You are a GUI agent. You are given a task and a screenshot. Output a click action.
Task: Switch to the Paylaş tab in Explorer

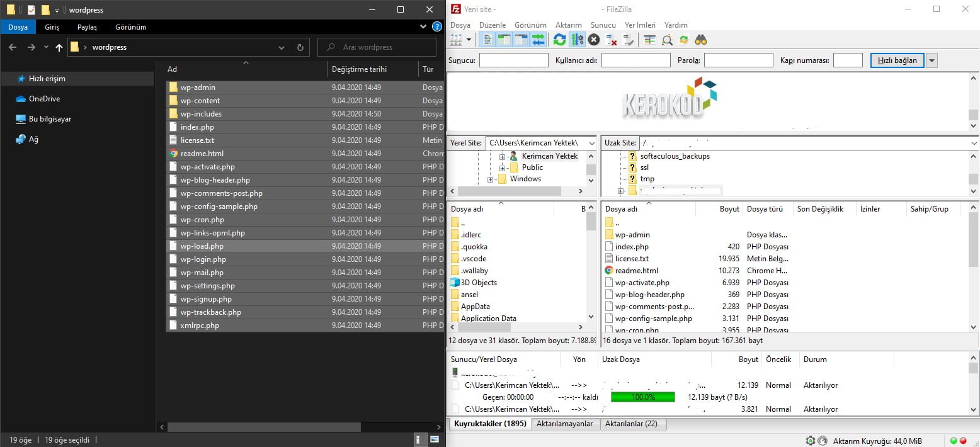(87, 27)
